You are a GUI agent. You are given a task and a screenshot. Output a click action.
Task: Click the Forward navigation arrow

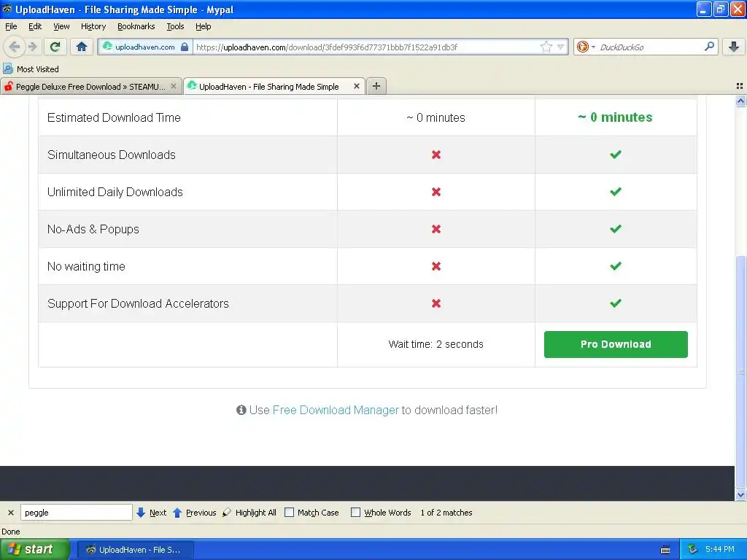pyautogui.click(x=33, y=47)
